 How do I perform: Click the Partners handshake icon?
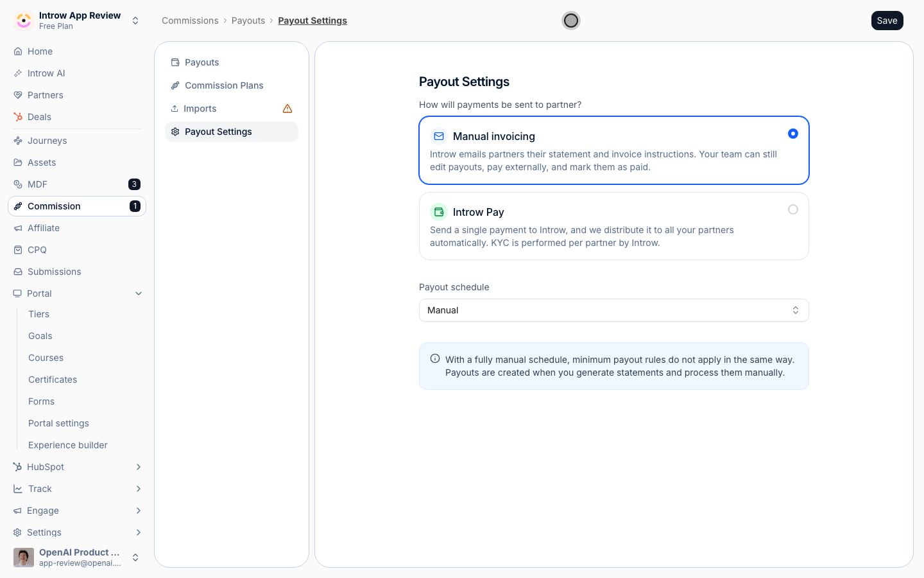pyautogui.click(x=18, y=95)
